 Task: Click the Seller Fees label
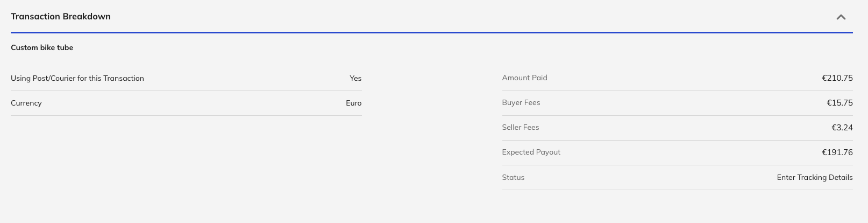click(520, 127)
